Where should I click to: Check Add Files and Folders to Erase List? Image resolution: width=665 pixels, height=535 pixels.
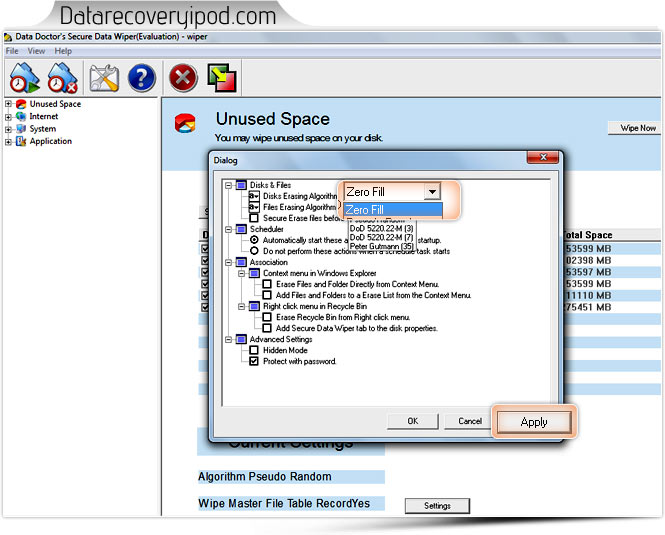[267, 295]
